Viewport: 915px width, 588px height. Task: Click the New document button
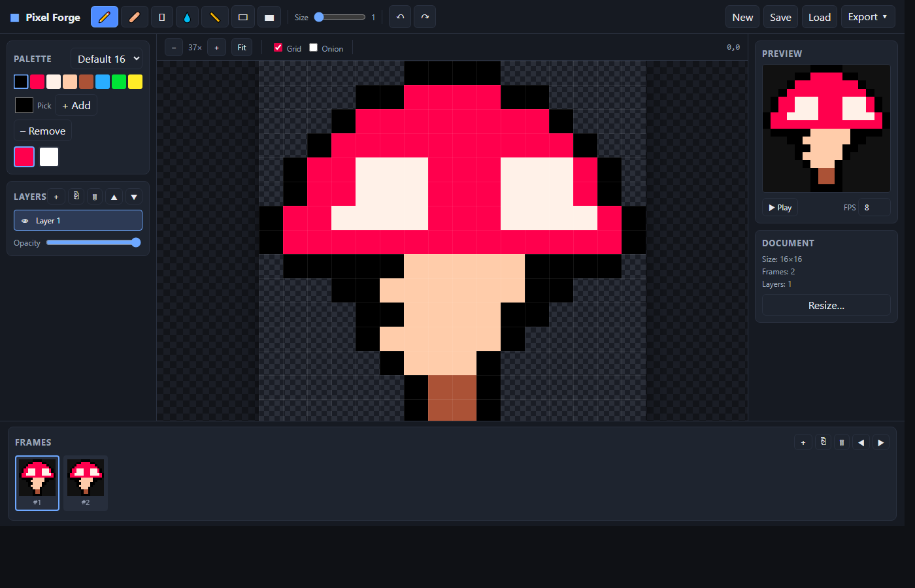pyautogui.click(x=742, y=17)
